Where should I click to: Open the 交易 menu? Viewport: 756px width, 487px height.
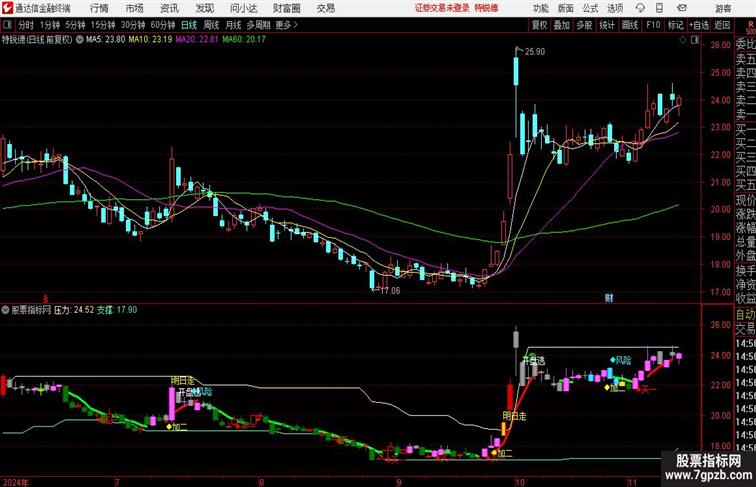point(325,8)
